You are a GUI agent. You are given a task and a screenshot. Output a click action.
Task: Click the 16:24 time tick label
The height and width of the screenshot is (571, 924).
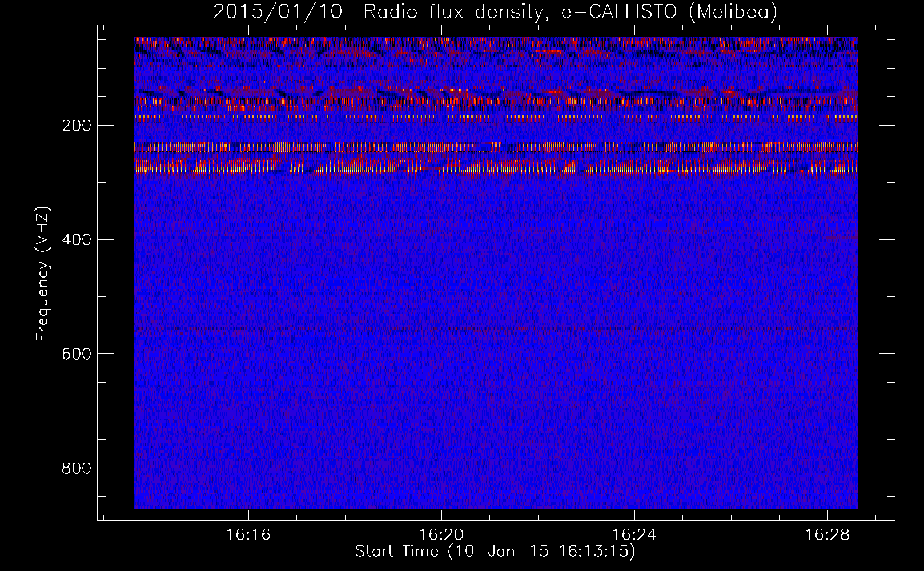634,535
